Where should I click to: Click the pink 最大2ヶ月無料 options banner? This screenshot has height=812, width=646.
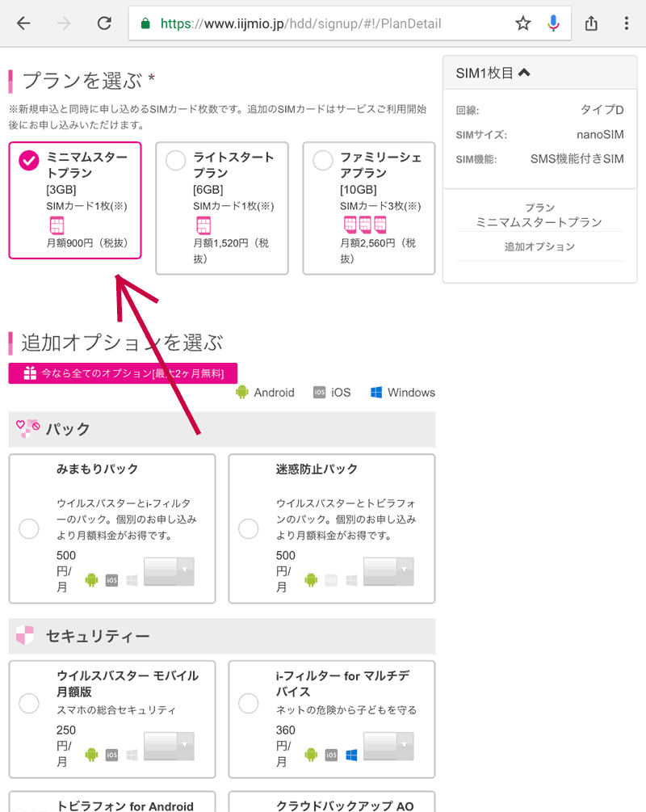[x=123, y=372]
